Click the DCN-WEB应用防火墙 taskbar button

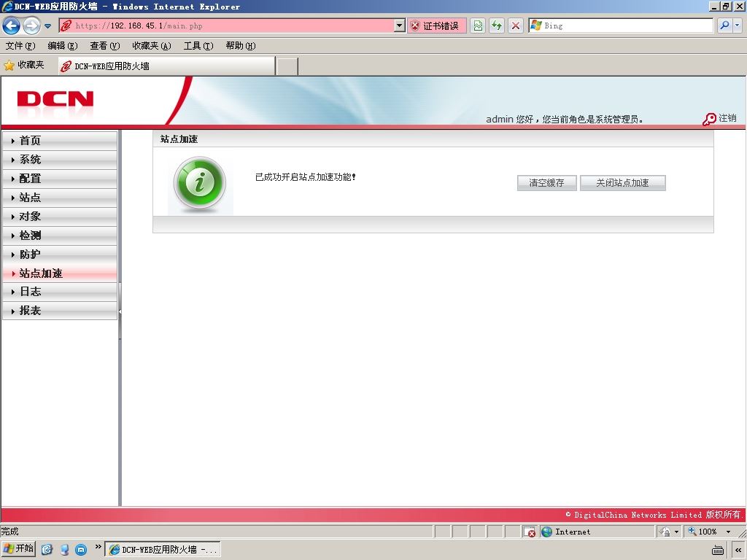tap(163, 550)
